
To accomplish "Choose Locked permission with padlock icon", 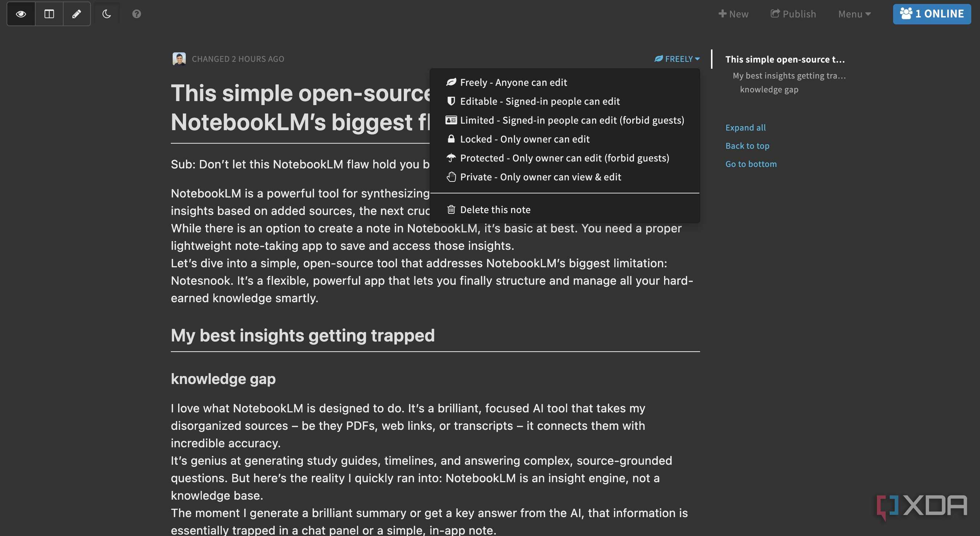I will click(x=524, y=139).
